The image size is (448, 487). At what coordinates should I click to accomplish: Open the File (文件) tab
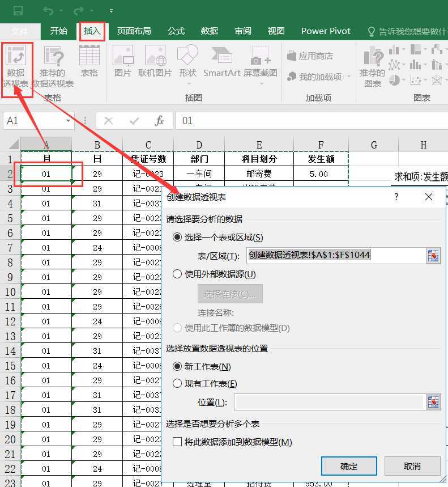pos(20,31)
